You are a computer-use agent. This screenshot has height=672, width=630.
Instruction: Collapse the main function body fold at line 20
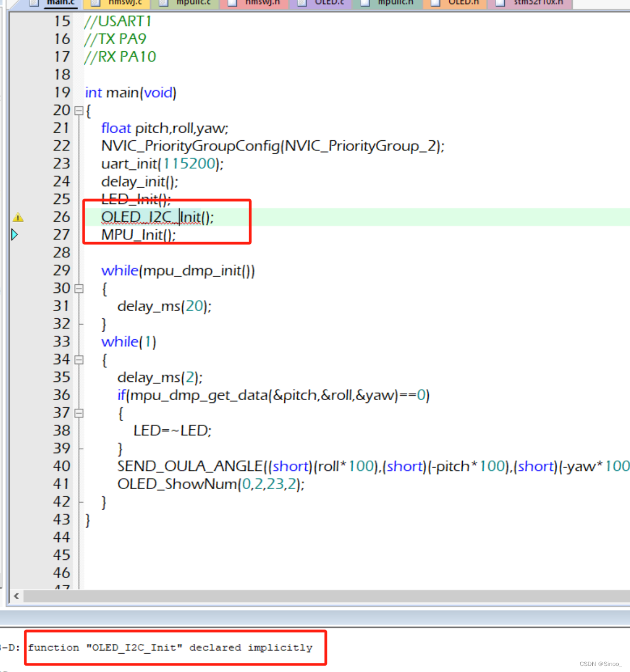tap(79, 111)
